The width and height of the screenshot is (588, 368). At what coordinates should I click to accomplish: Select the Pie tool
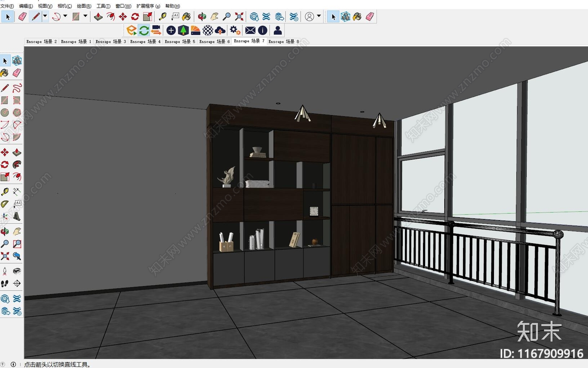[x=17, y=137]
